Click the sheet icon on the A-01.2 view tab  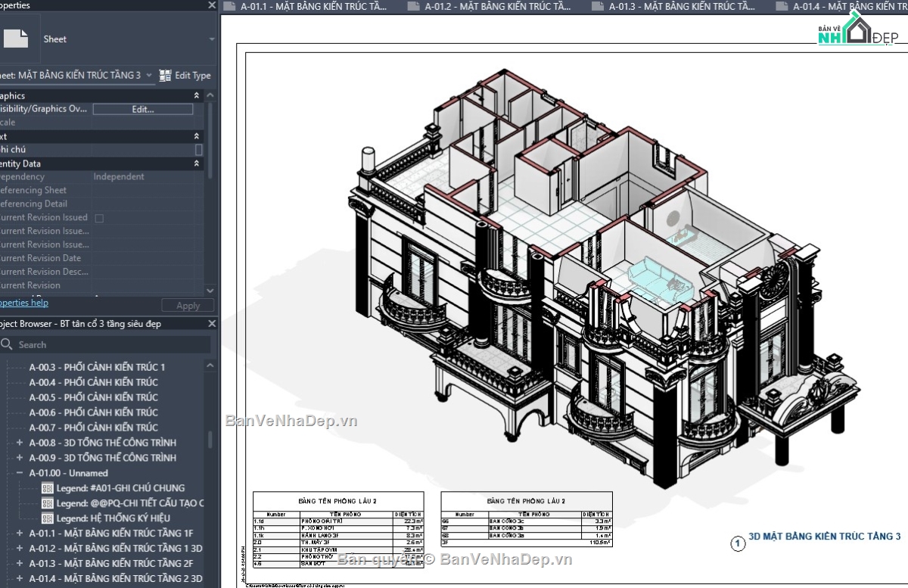coord(413,7)
